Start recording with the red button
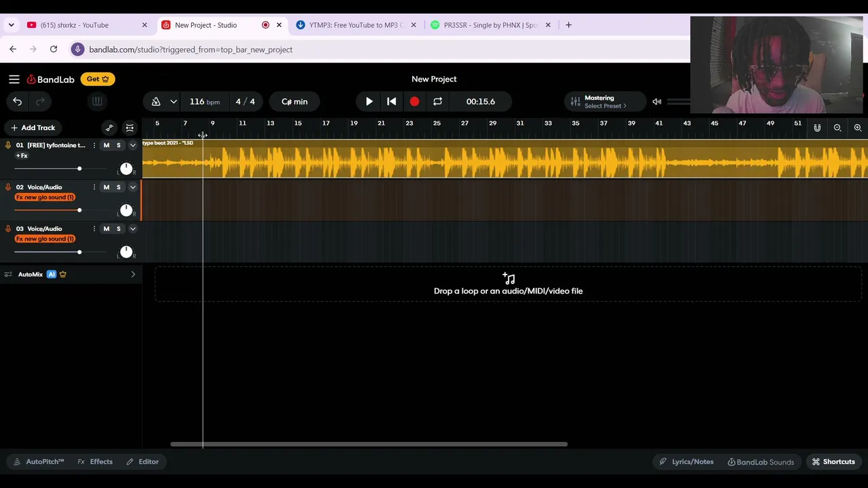Viewport: 868px width, 488px height. click(x=414, y=102)
